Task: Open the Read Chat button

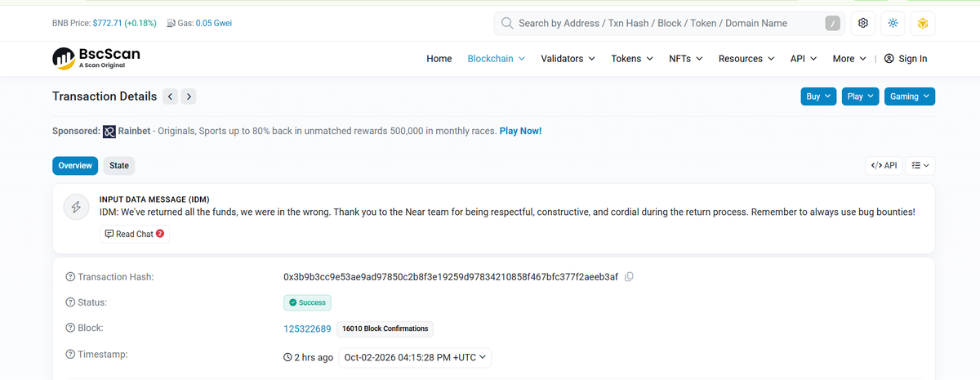Action: (x=135, y=234)
